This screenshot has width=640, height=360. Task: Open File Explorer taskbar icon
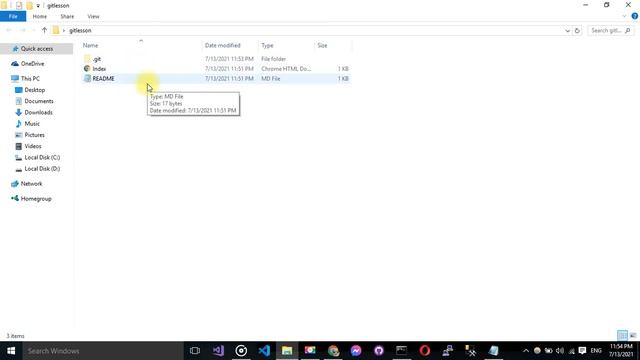pyautogui.click(x=287, y=351)
